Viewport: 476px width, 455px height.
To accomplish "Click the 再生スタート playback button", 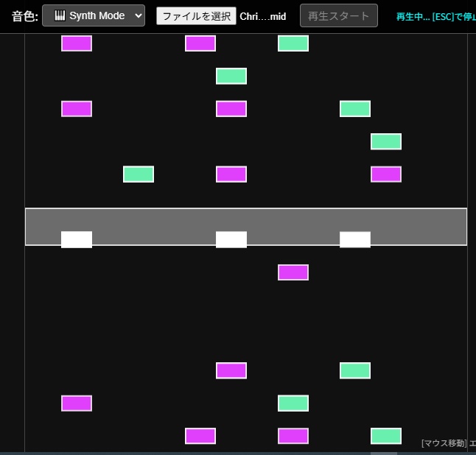I will [x=339, y=15].
